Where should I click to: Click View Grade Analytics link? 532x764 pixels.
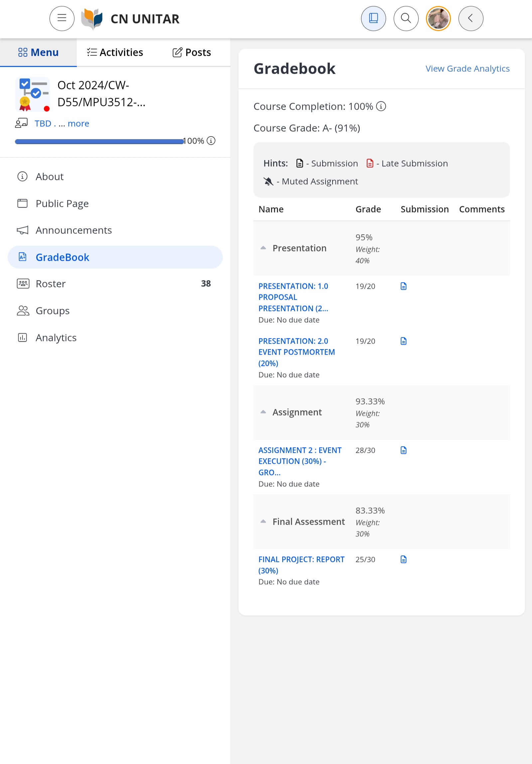(x=467, y=69)
